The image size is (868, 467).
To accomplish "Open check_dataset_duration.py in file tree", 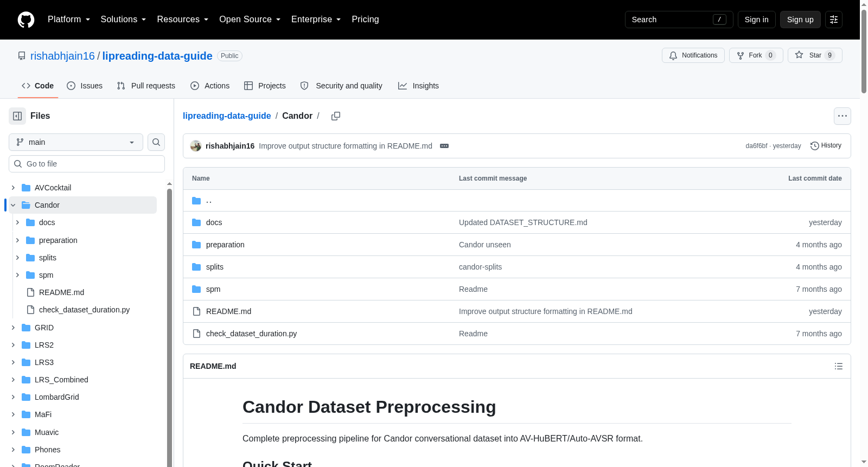I will click(84, 310).
